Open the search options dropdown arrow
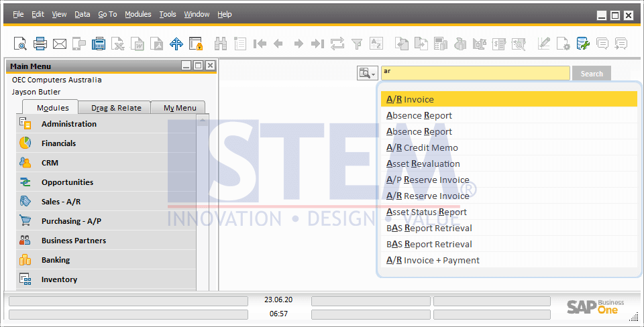 pyautogui.click(x=374, y=74)
